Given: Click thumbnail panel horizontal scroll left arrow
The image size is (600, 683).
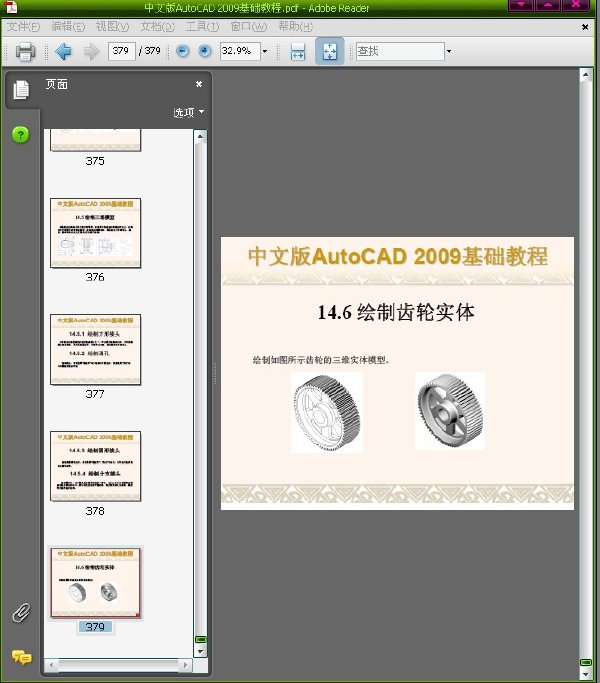Looking at the screenshot, I should pyautogui.click(x=51, y=665).
